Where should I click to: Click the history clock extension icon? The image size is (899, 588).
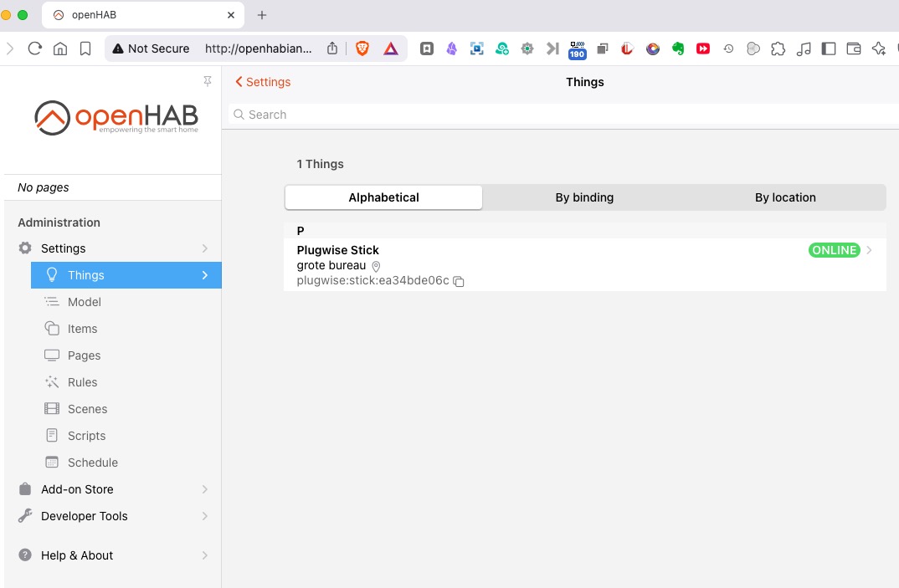point(728,49)
